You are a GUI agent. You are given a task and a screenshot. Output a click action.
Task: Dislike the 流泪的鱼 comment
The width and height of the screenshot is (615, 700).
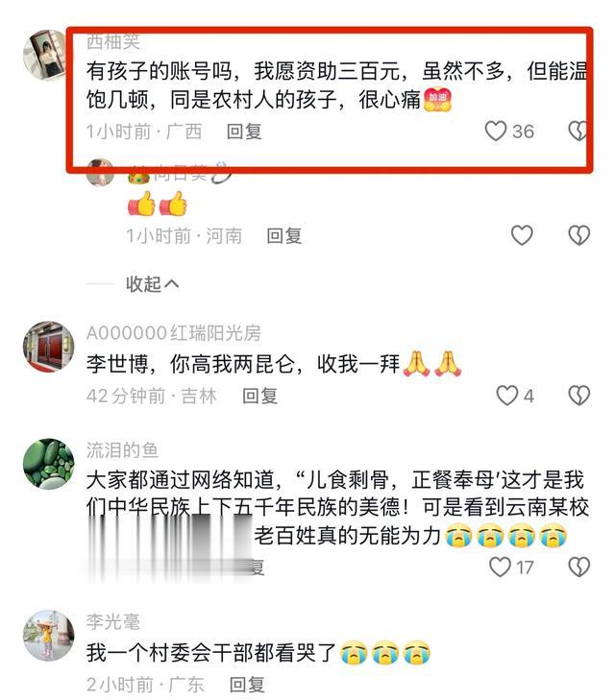[x=578, y=567]
